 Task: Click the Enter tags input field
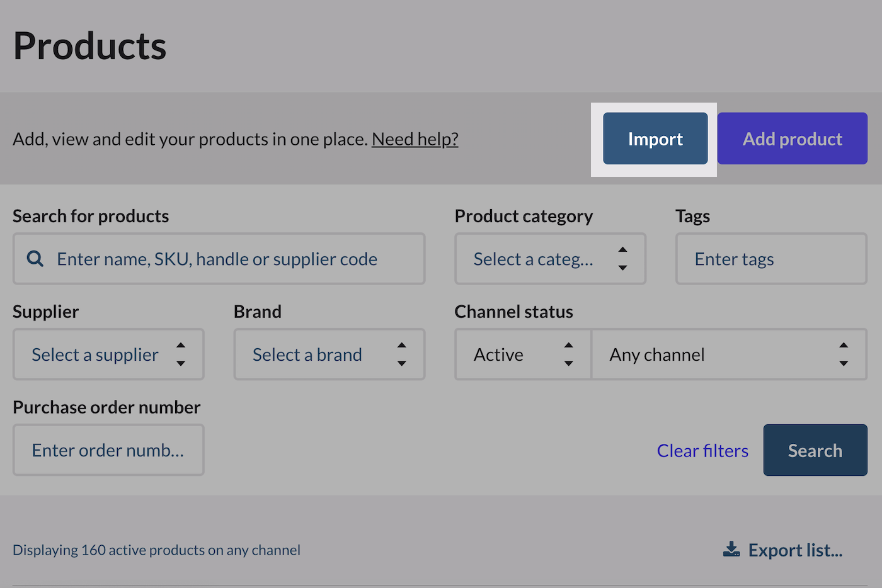tap(770, 259)
